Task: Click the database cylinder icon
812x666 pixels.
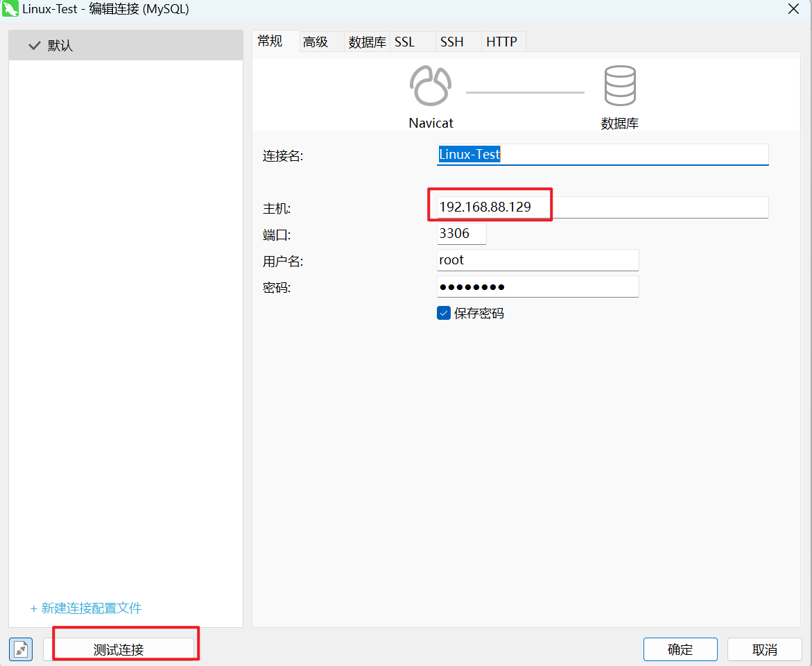Action: pyautogui.click(x=619, y=86)
